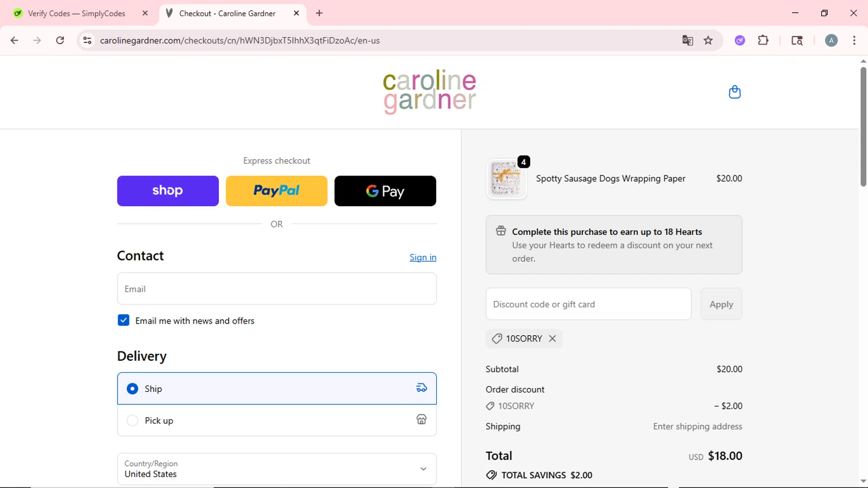The image size is (868, 488).
Task: Bookmark this page with star icon
Action: [708, 41]
